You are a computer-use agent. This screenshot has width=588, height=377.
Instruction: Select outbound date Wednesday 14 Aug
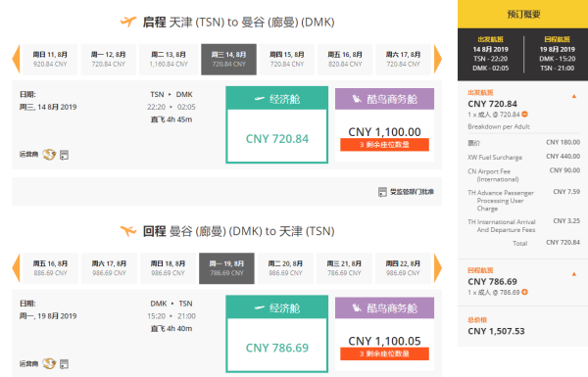pos(228,59)
